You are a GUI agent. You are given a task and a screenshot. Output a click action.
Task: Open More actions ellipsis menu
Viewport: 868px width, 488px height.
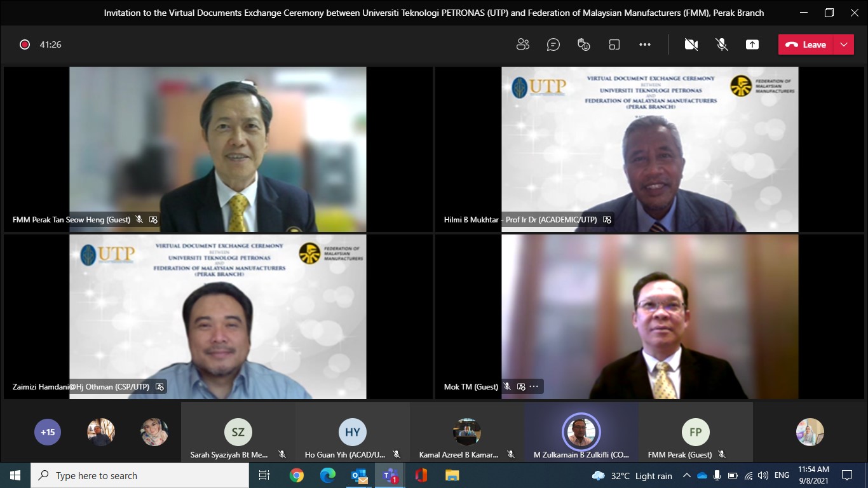(645, 44)
